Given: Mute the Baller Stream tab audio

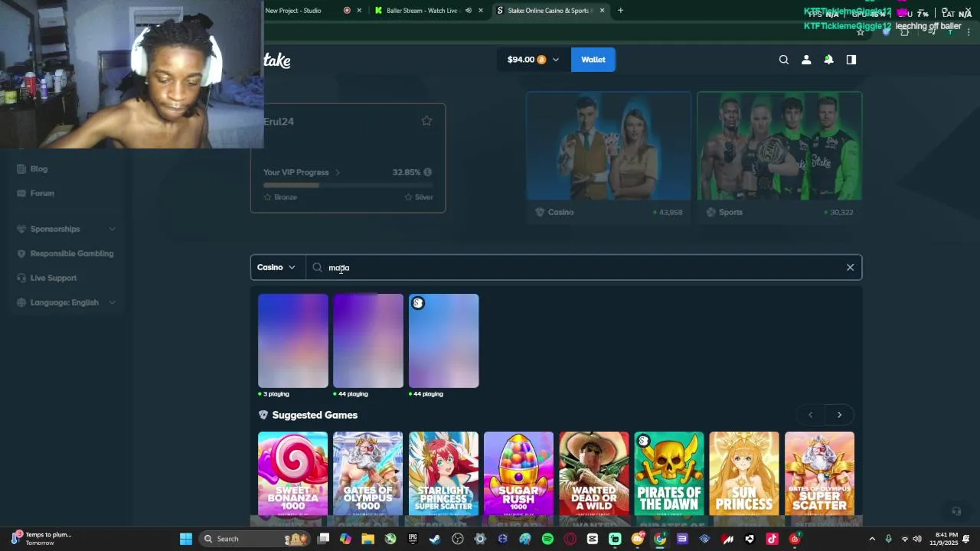Looking at the screenshot, I should (x=468, y=11).
